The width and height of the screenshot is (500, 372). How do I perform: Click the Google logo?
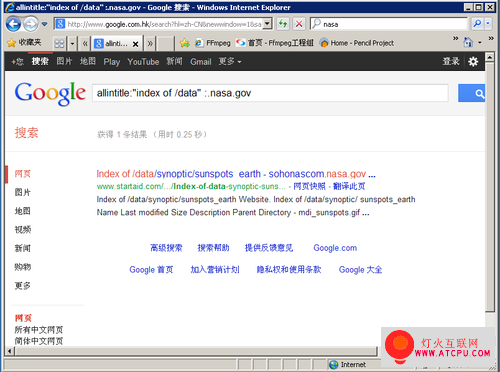click(x=50, y=93)
